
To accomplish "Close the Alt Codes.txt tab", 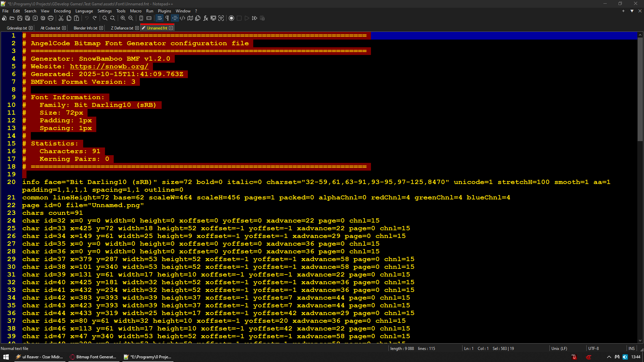I will [64, 28].
